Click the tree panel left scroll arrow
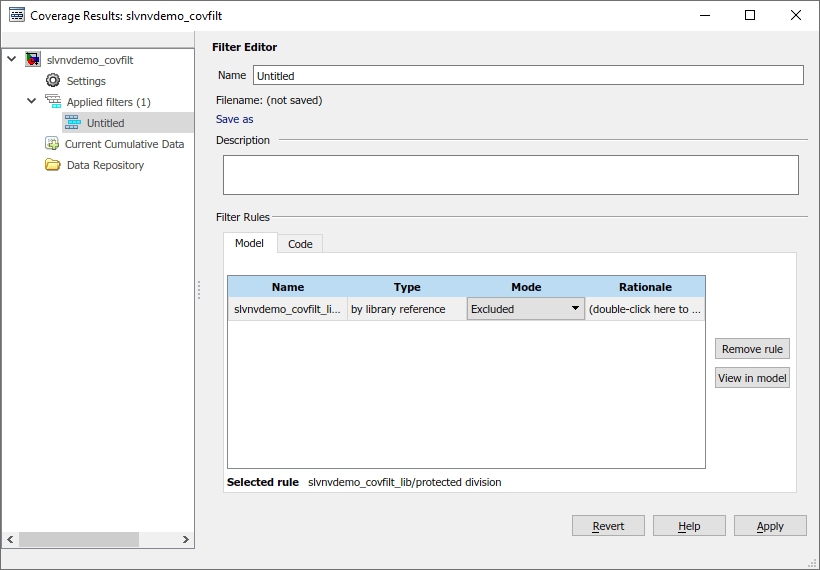The height and width of the screenshot is (570, 820). (10, 539)
